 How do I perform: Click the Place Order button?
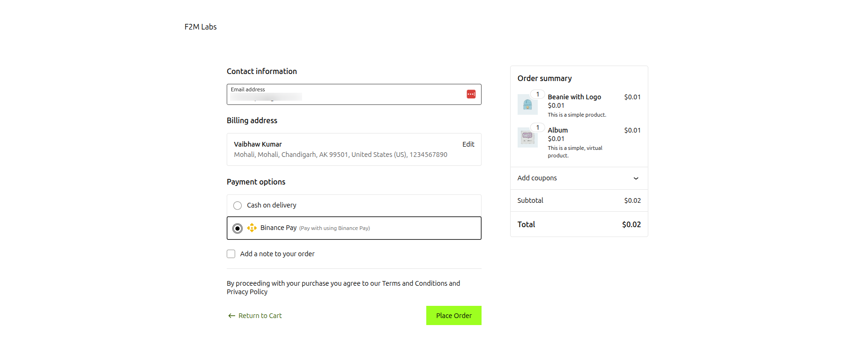[454, 316]
